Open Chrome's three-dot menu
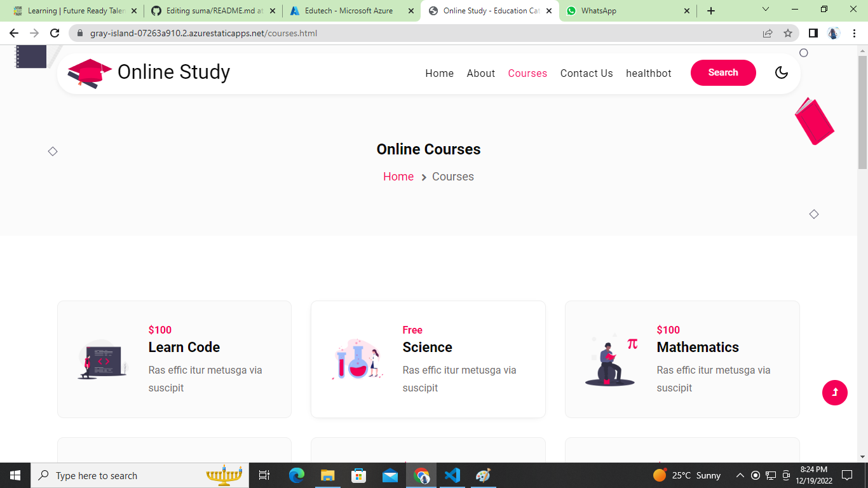The image size is (868, 488). 853,33
